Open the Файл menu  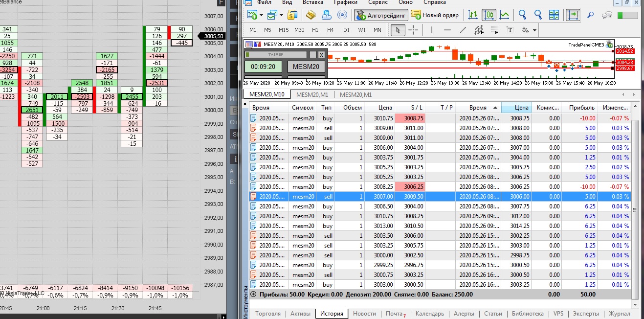tap(264, 2)
